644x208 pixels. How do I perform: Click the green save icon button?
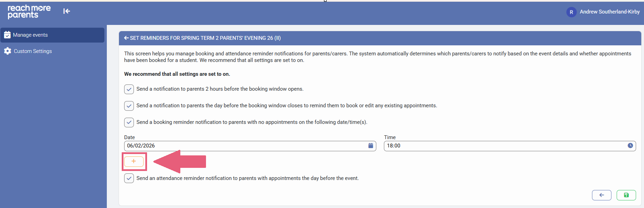[x=626, y=195]
